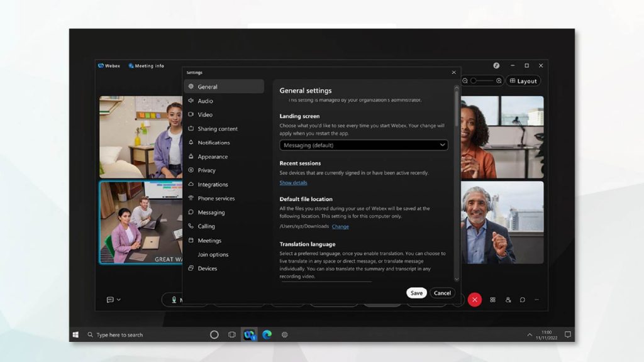The image size is (644, 362).
Task: Expand the captions options chevron
Action: coord(119,300)
